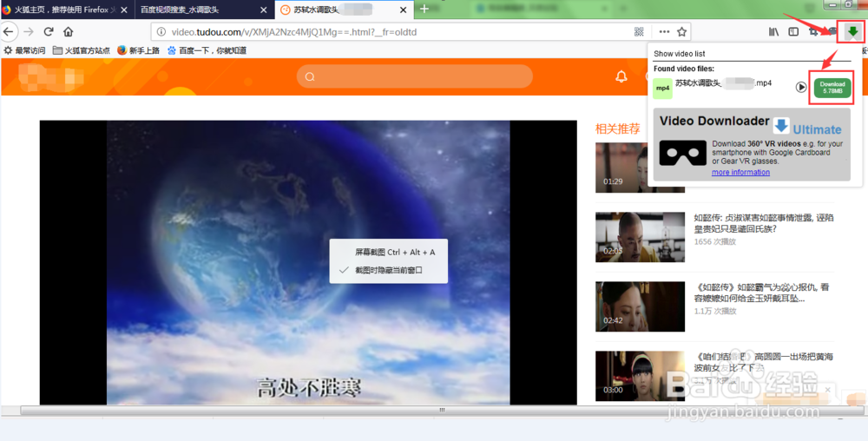The width and height of the screenshot is (868, 441).
Task: Click the green Download 5.78MB button
Action: click(832, 88)
